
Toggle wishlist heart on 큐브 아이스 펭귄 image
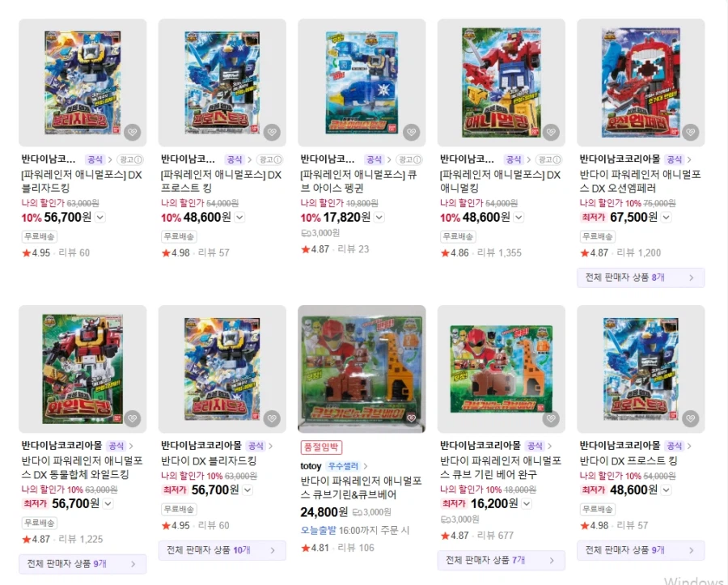click(x=412, y=133)
